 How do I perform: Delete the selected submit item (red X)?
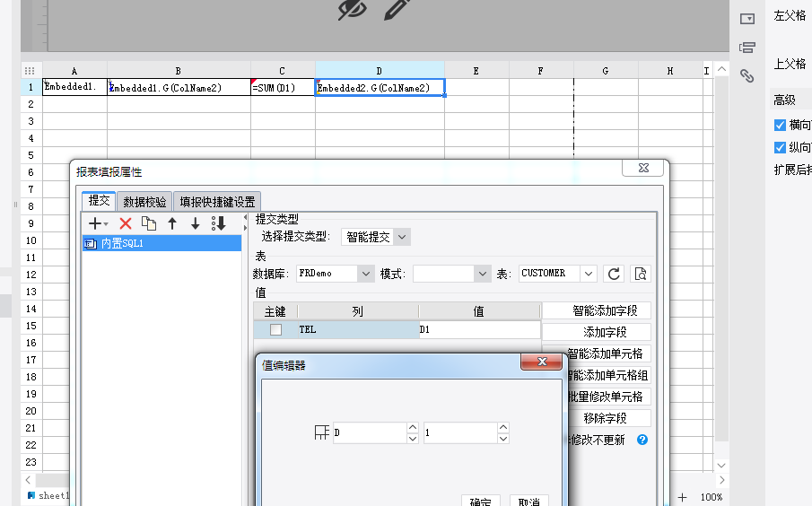pos(126,223)
